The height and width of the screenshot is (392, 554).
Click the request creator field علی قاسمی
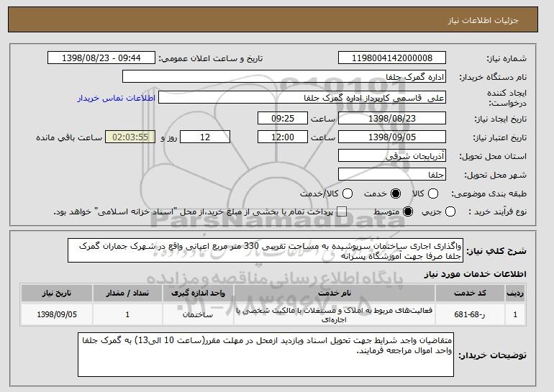(302, 98)
